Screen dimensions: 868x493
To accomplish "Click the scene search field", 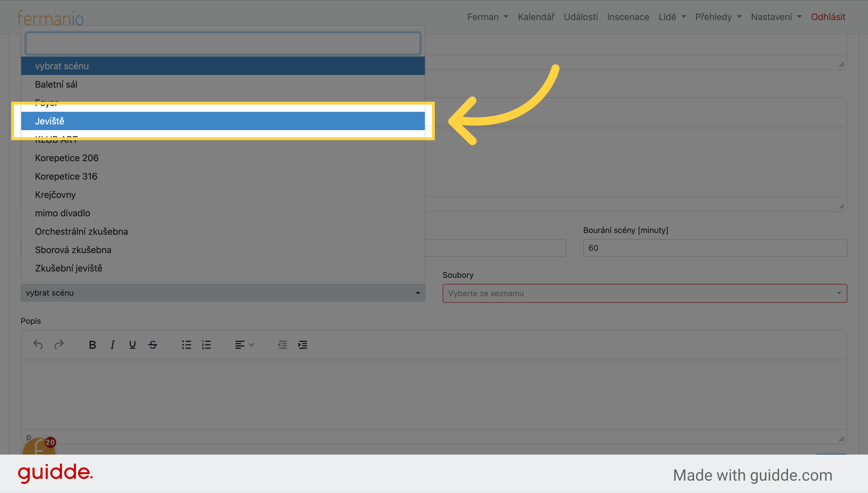I will 223,43.
